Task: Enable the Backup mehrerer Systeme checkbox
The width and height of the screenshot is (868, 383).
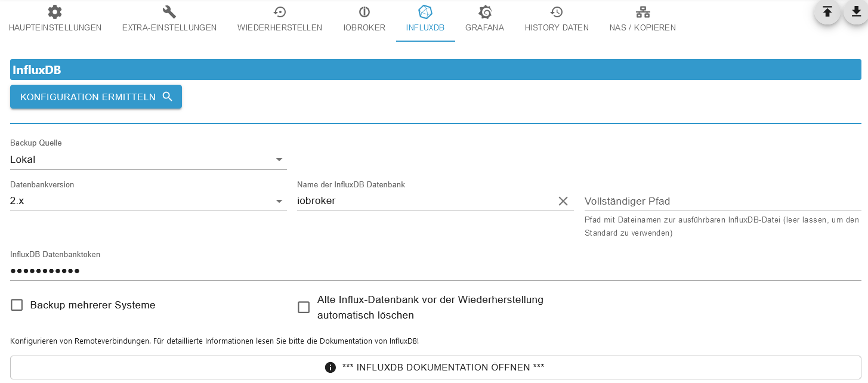Action: click(x=17, y=305)
